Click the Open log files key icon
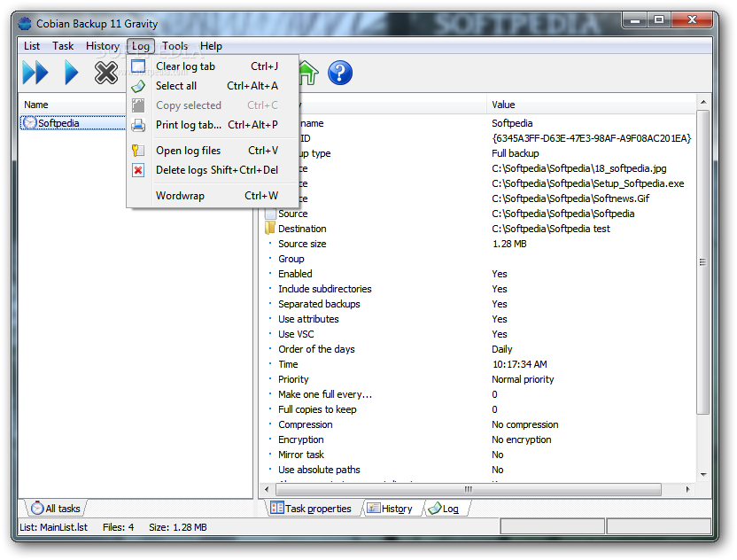The height and width of the screenshot is (560, 737). pyautogui.click(x=138, y=151)
